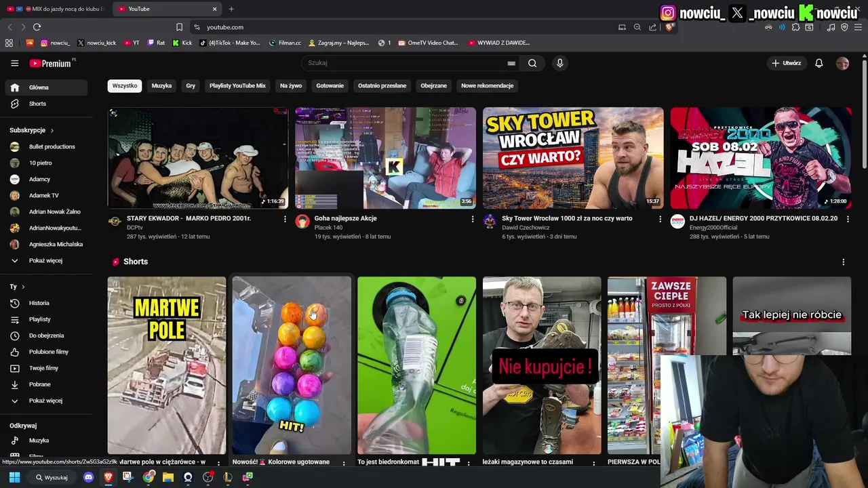This screenshot has height=488, width=868.
Task: Expand Pokaż więcej under subscriptions
Action: [46, 260]
